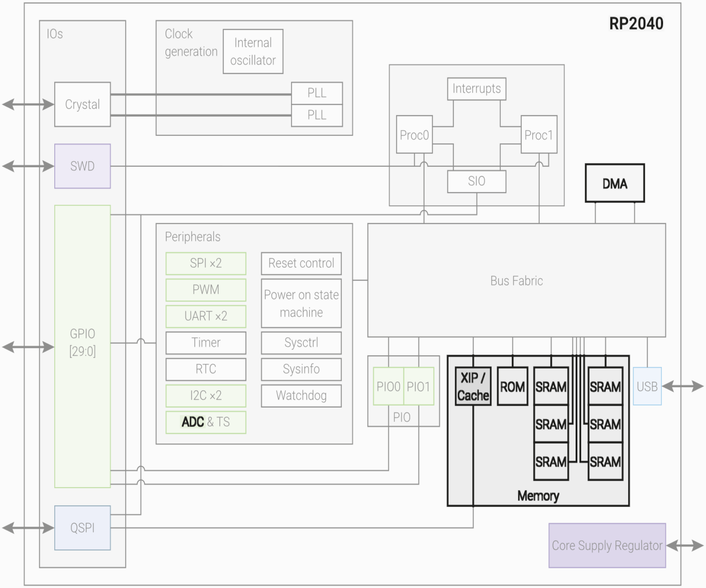Click the external arrow beside QSPI
Image resolution: width=706 pixels, height=588 pixels.
coord(28,528)
